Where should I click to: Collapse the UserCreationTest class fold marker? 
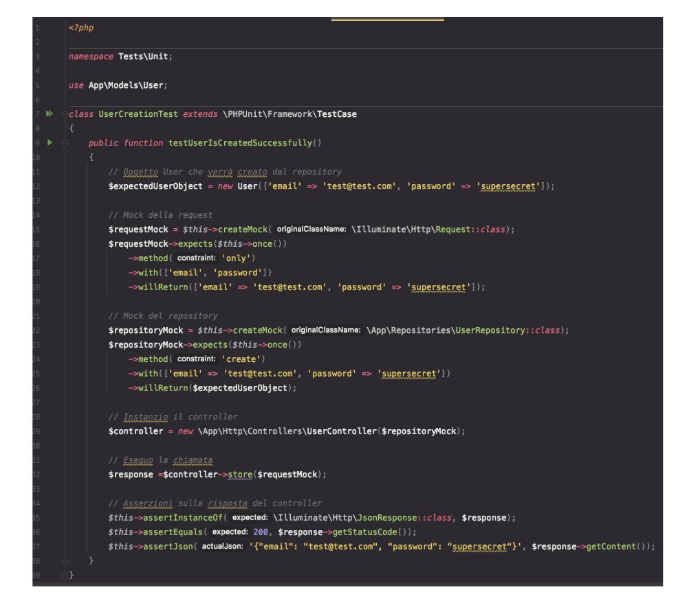64,114
